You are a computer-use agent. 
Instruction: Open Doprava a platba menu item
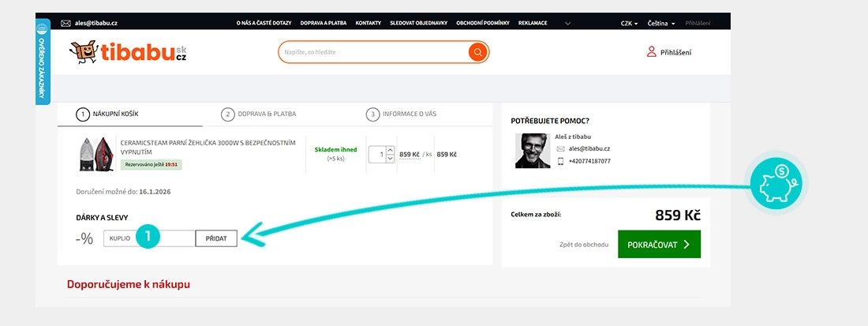pyautogui.click(x=324, y=23)
